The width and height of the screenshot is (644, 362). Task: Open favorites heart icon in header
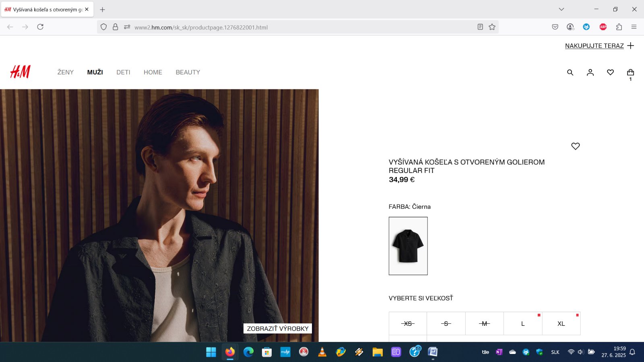click(610, 72)
